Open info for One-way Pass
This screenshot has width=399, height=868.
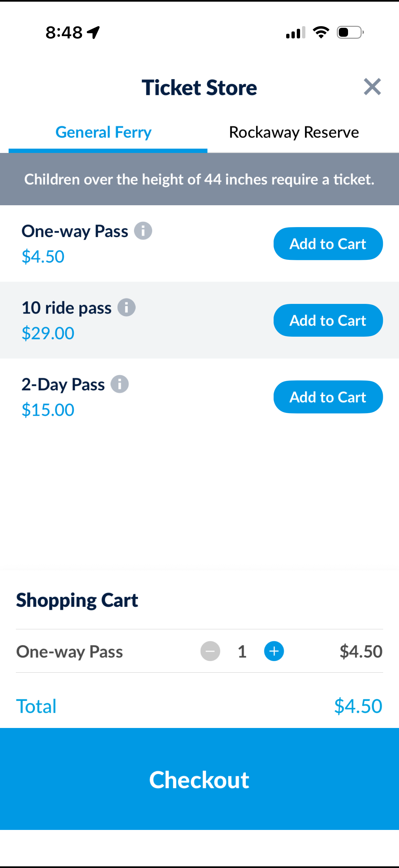click(x=143, y=231)
